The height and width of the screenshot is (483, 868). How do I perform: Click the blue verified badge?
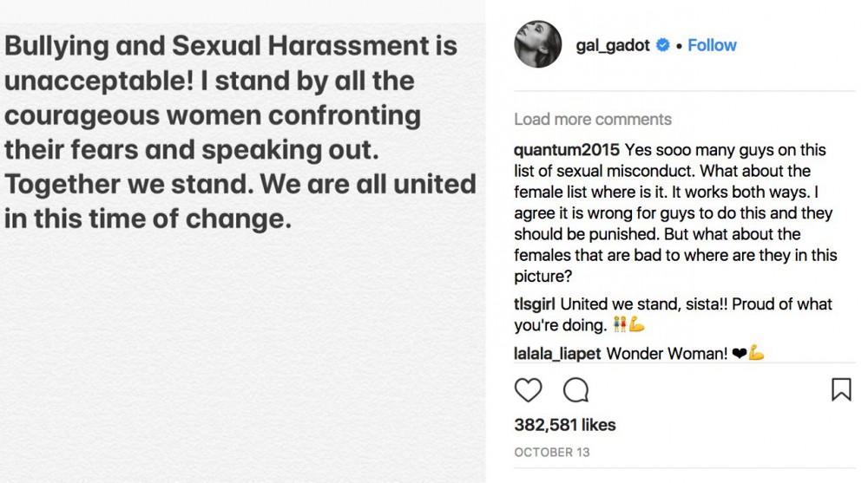coord(662,45)
